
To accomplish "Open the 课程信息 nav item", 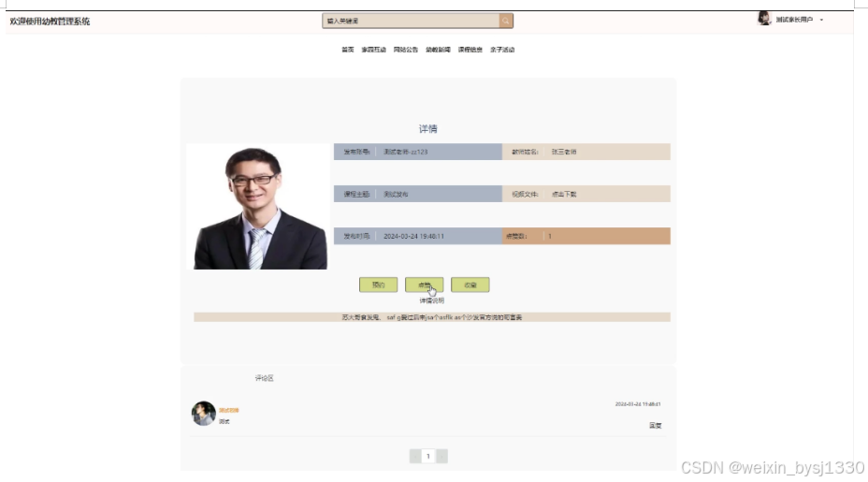I will (470, 50).
